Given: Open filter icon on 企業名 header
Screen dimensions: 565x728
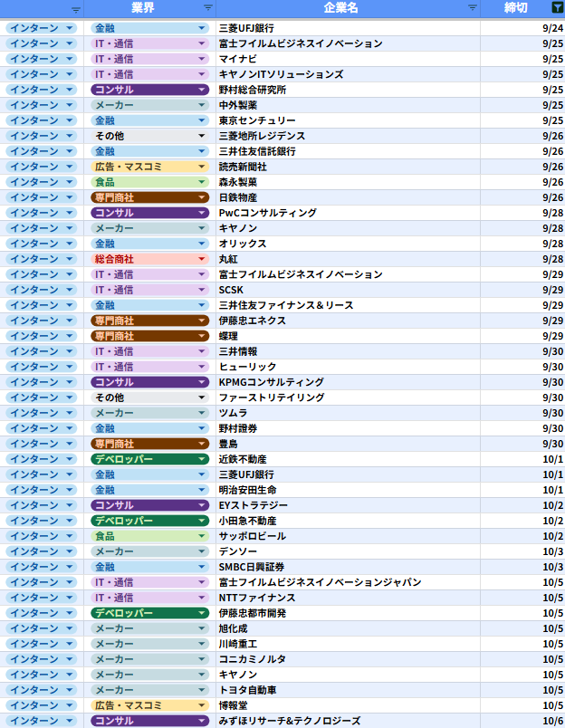Looking at the screenshot, I should click(472, 8).
